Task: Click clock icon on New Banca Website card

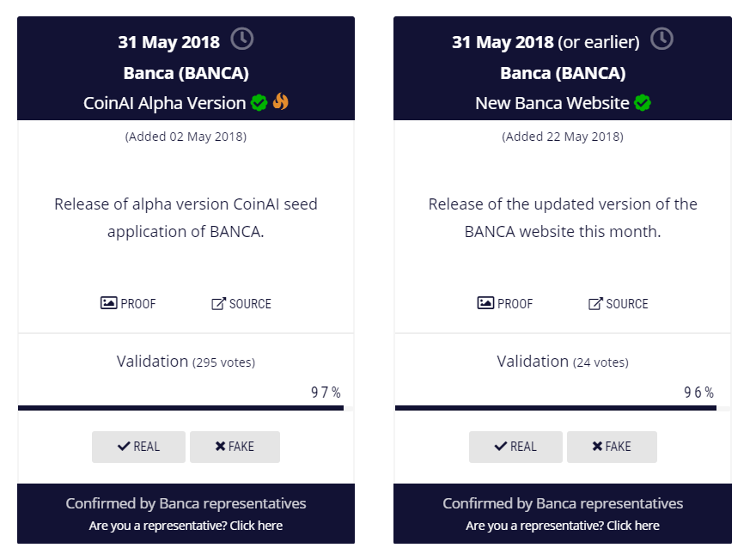Action: coord(661,40)
